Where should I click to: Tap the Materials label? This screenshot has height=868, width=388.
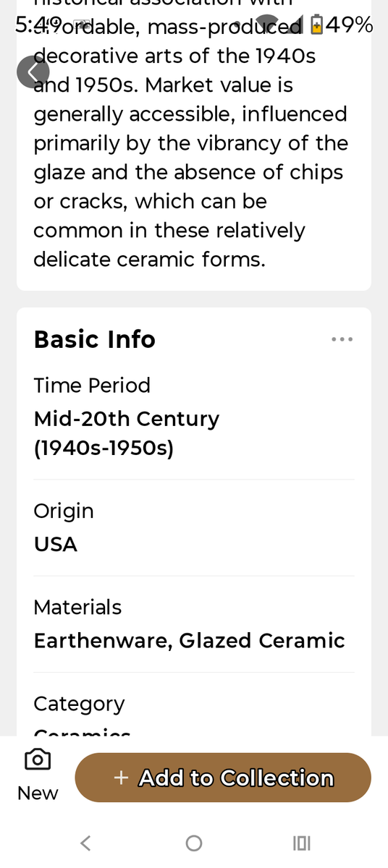point(77,607)
